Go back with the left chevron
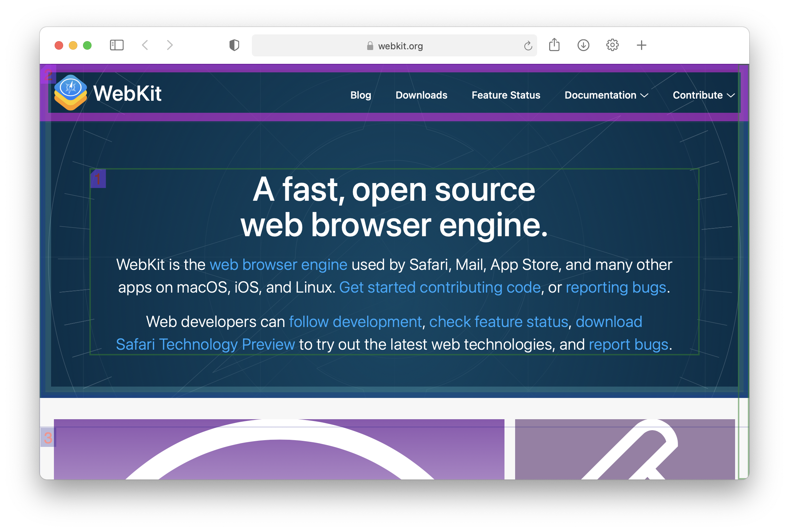 (x=145, y=45)
